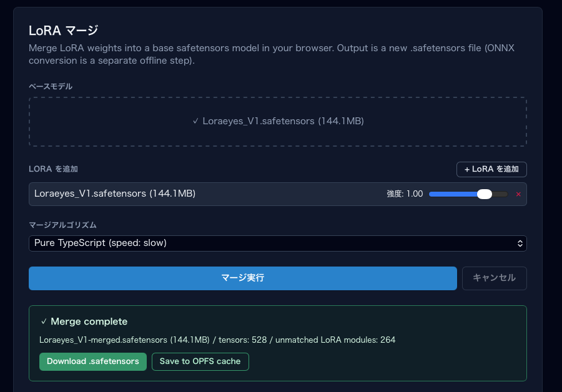Click the merged file result details text
This screenshot has width=562, height=392.
tap(217, 340)
